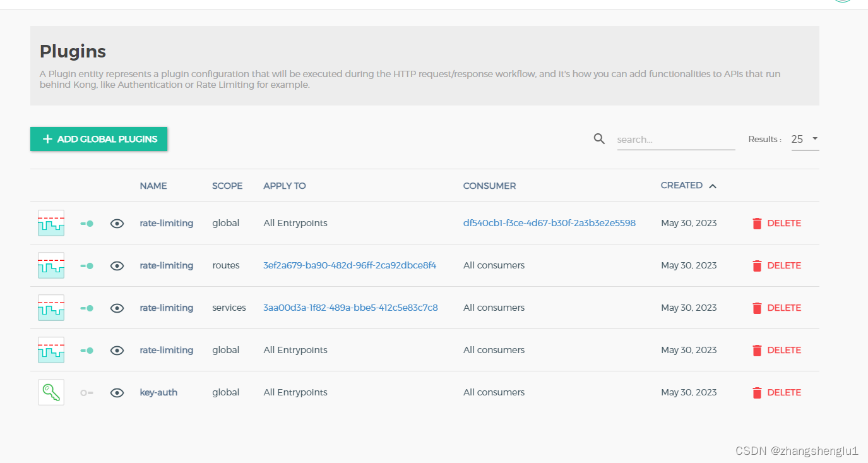868x463 pixels.
Task: Disable the rate-limiting plugin on the routes row
Action: tap(87, 266)
